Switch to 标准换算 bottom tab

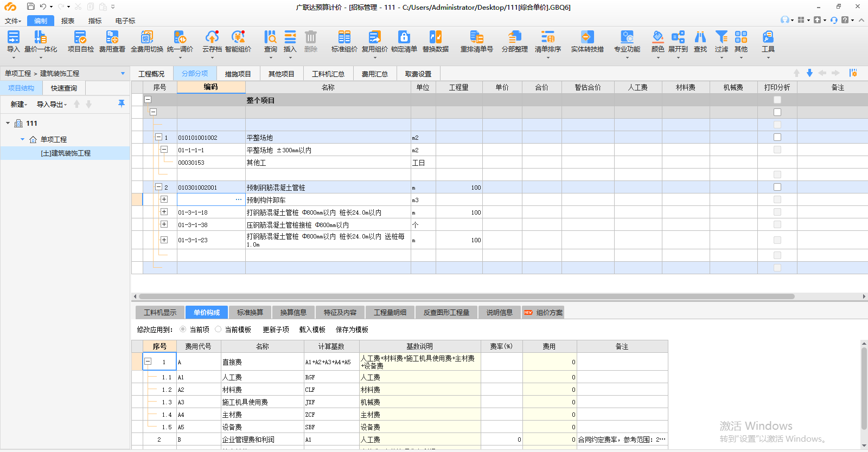tap(250, 312)
